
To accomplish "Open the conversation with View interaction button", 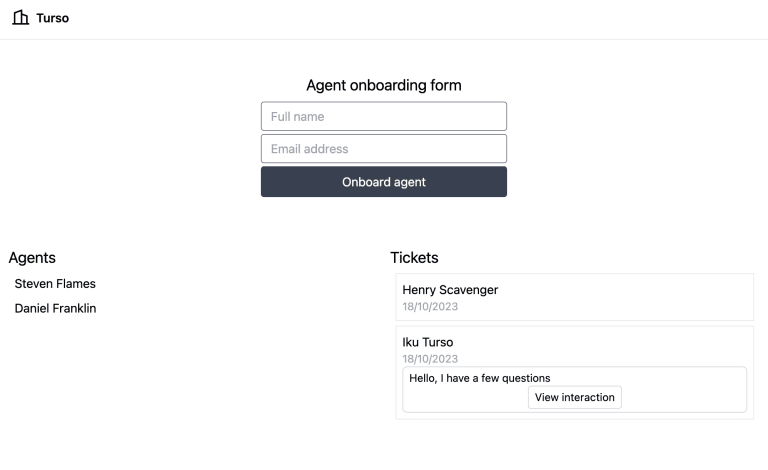I will tap(575, 397).
